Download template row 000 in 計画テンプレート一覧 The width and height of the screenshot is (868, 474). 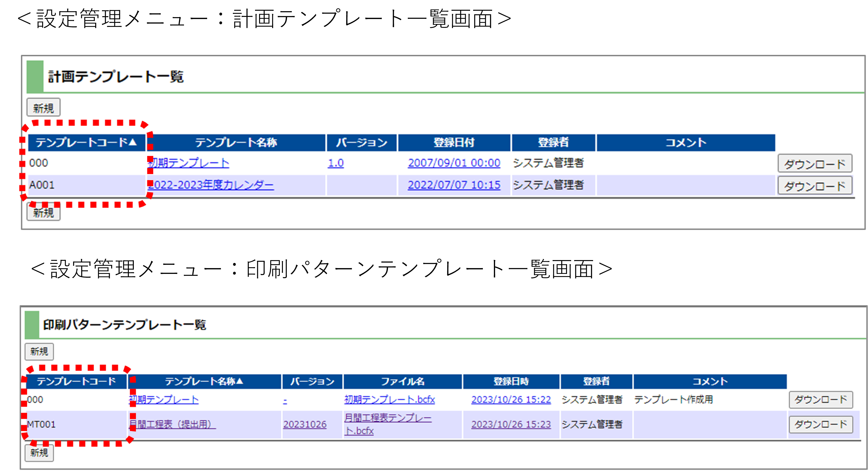pyautogui.click(x=815, y=164)
